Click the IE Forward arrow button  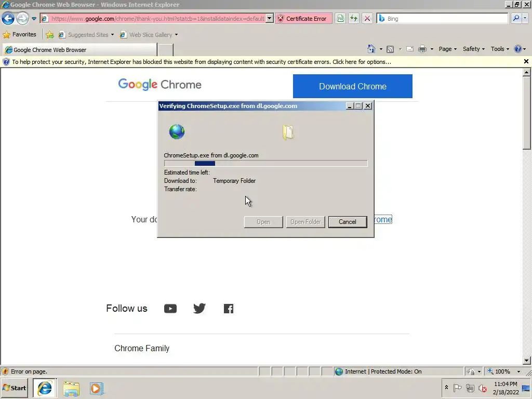tap(22, 18)
